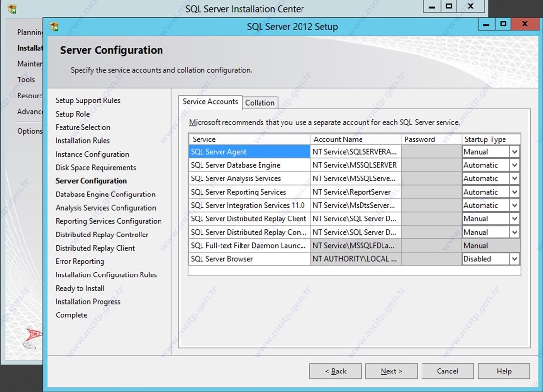Click Feature Selection step
Image resolution: width=543 pixels, height=392 pixels.
[x=83, y=127]
